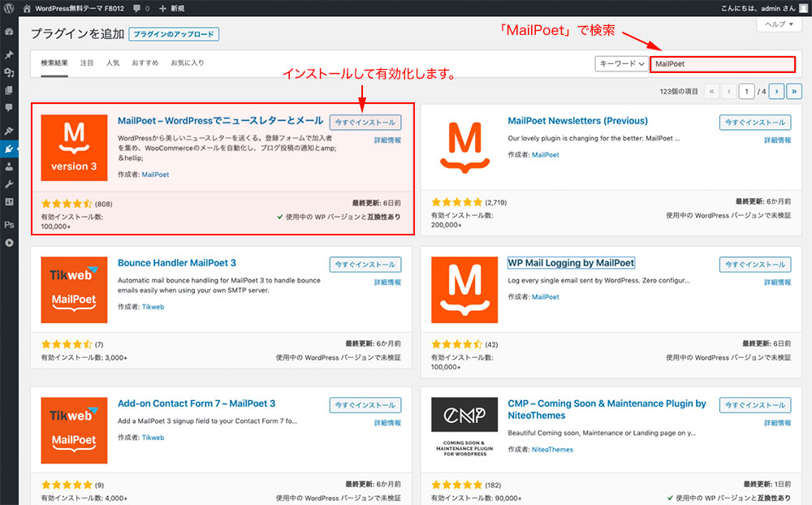Open CMP – Coming Soon title link

[607, 409]
